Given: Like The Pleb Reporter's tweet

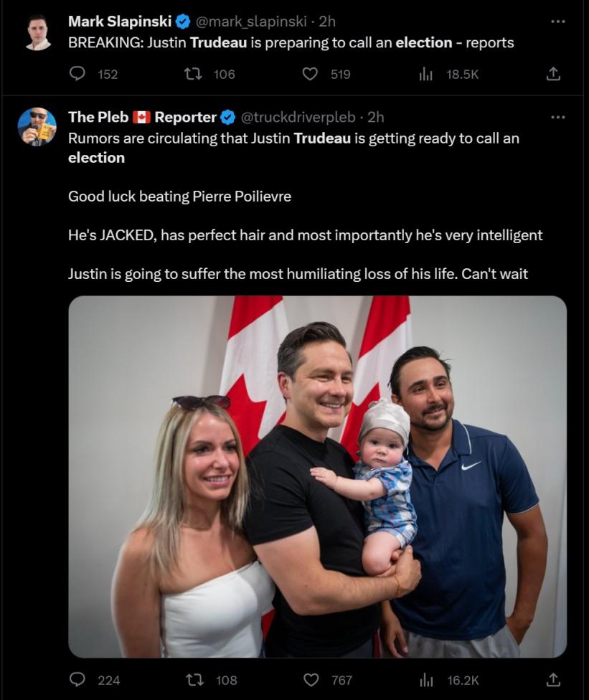Looking at the screenshot, I should [310, 679].
